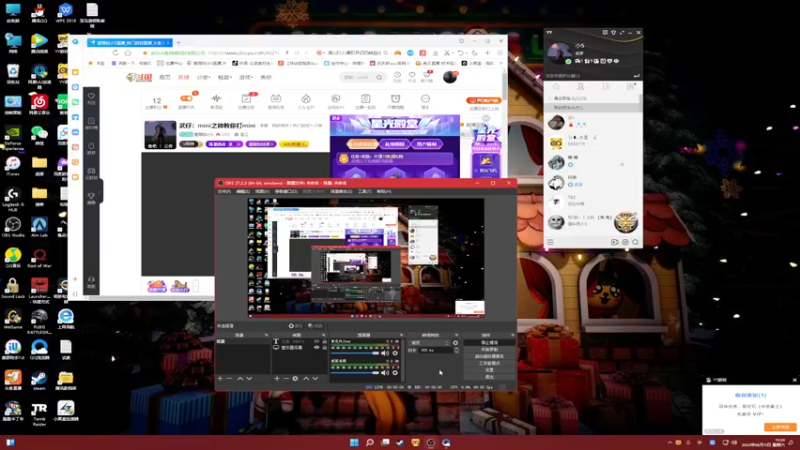Open the OBS Tools menu
The height and width of the screenshot is (450, 800).
(x=364, y=191)
